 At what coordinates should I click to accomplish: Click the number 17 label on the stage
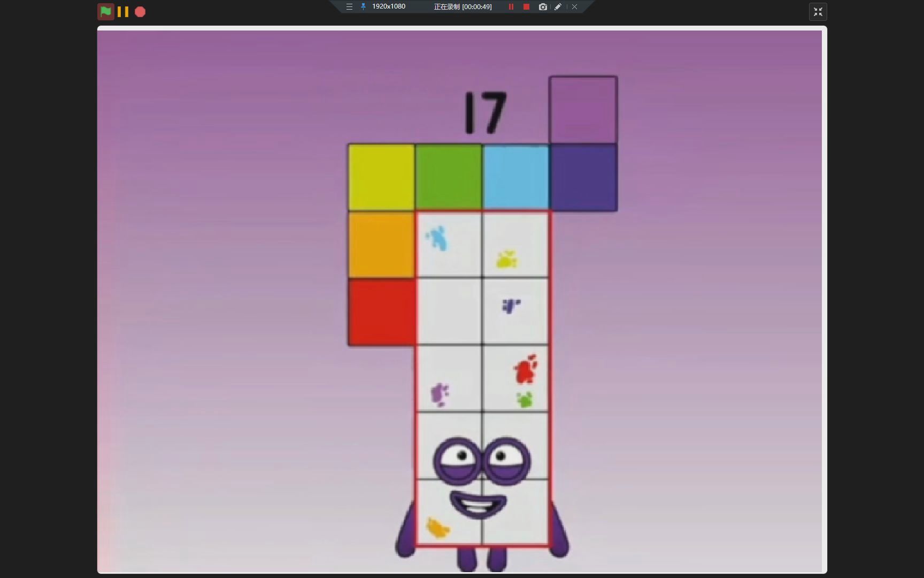tap(486, 112)
